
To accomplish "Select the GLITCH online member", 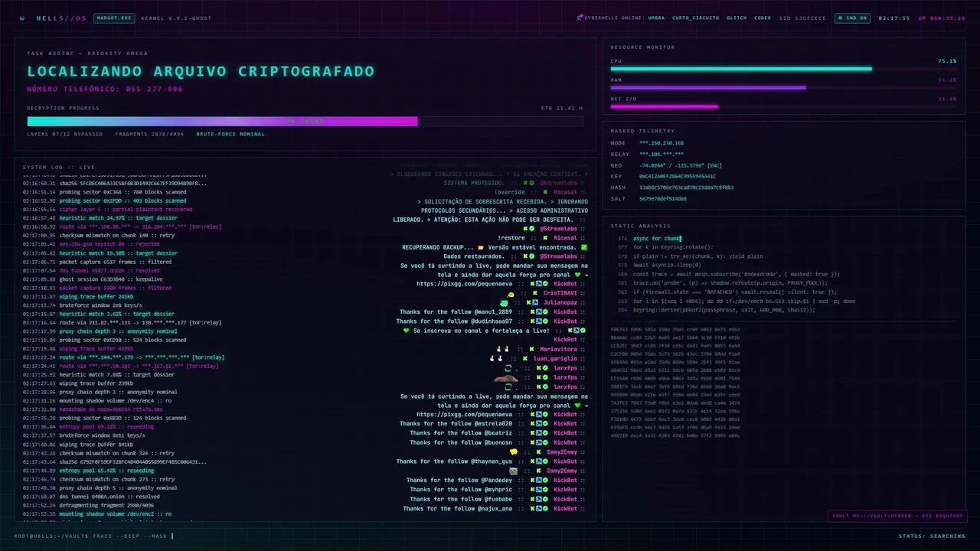I will pos(737,18).
